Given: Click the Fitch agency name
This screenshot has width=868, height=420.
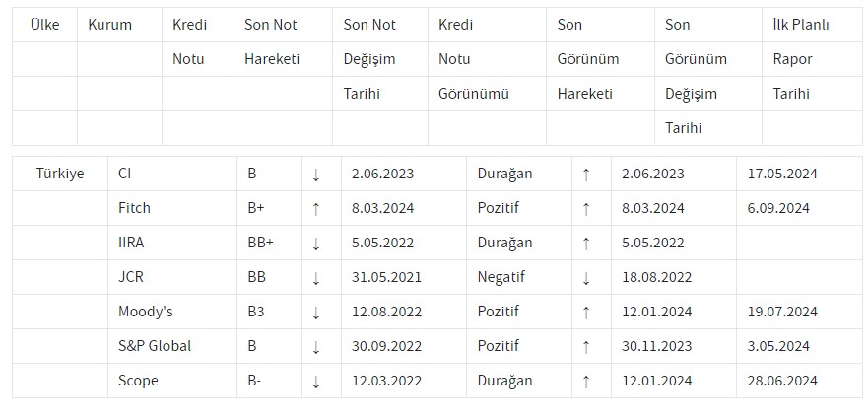Looking at the screenshot, I should (134, 208).
